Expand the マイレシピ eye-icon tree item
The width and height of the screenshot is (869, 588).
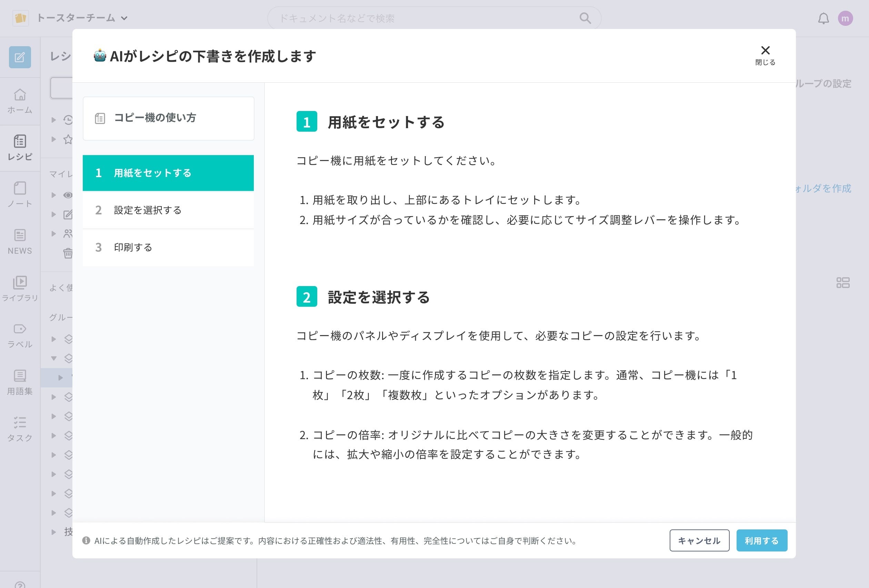(53, 195)
